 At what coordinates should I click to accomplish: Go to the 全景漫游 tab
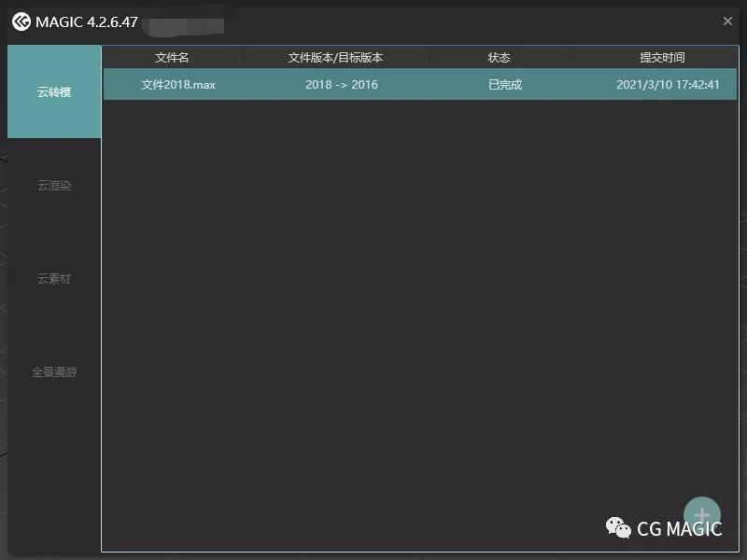click(54, 372)
